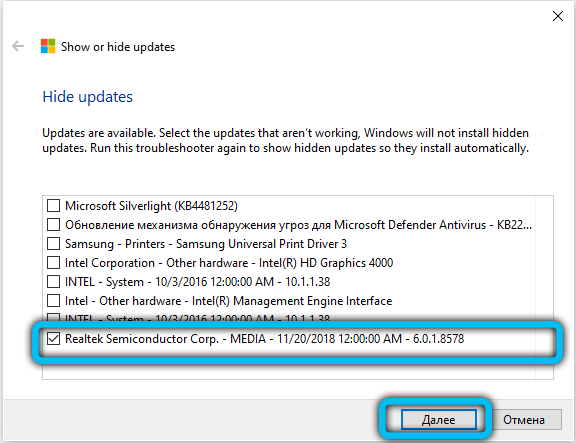This screenshot has height=443, width=576.
Task: Check the Microsoft Defender Antivirus update checkbox
Action: click(53, 224)
